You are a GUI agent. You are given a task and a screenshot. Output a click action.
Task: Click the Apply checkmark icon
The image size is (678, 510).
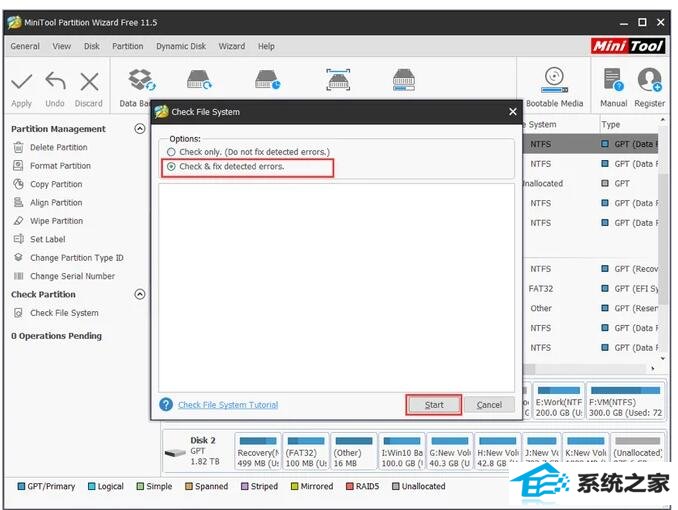(21, 82)
